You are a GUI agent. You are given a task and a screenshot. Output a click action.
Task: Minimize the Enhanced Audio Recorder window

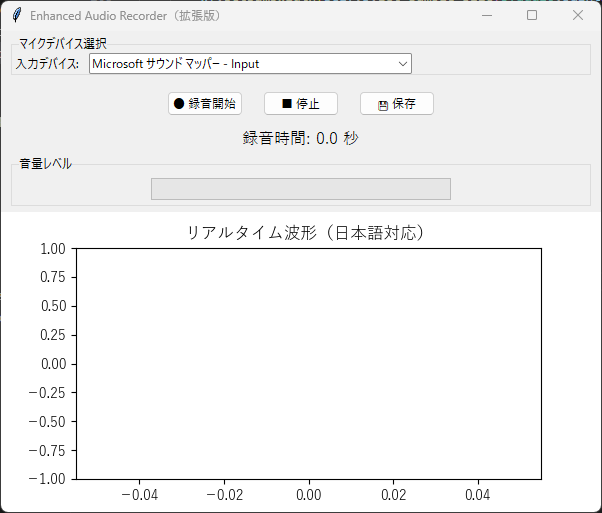tap(486, 16)
